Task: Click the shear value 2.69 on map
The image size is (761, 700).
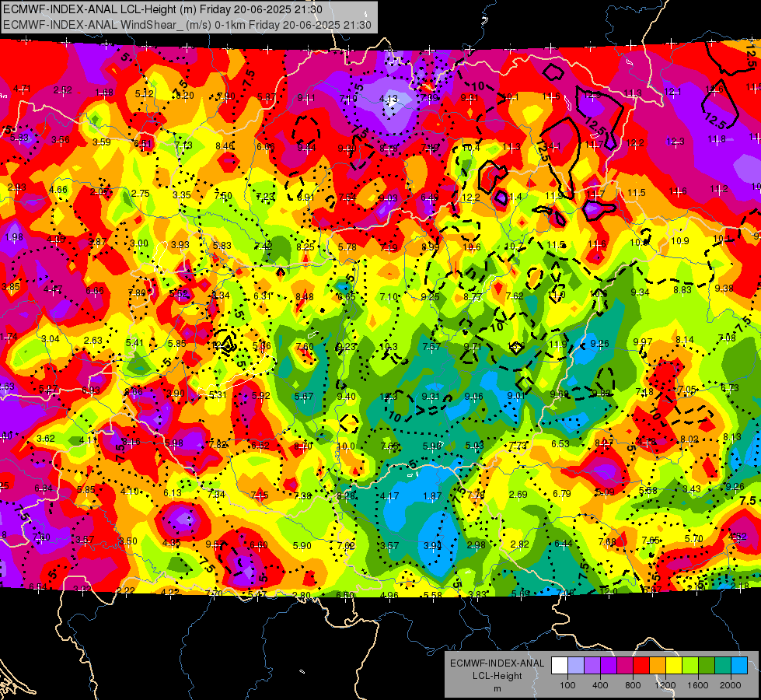Action: click(518, 495)
